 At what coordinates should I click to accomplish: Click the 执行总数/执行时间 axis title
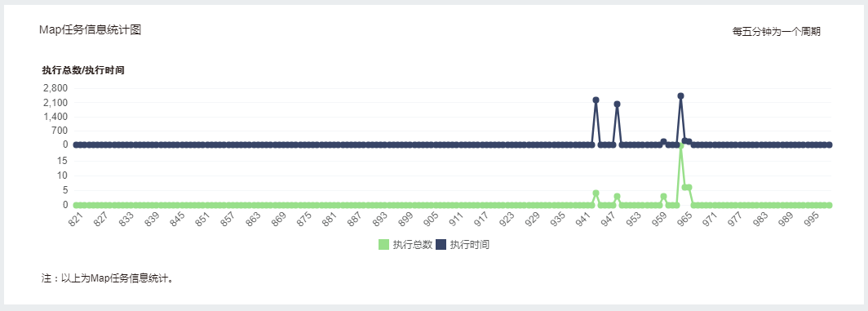[x=83, y=70]
